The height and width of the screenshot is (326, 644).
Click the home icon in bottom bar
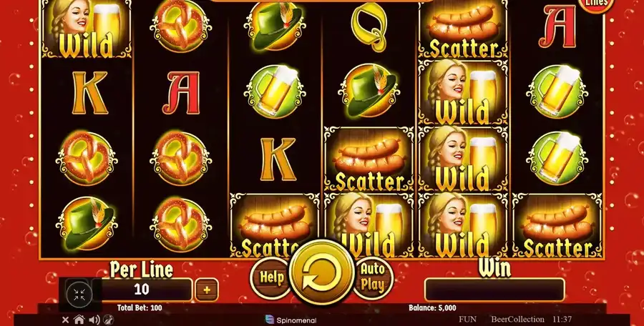point(79,320)
